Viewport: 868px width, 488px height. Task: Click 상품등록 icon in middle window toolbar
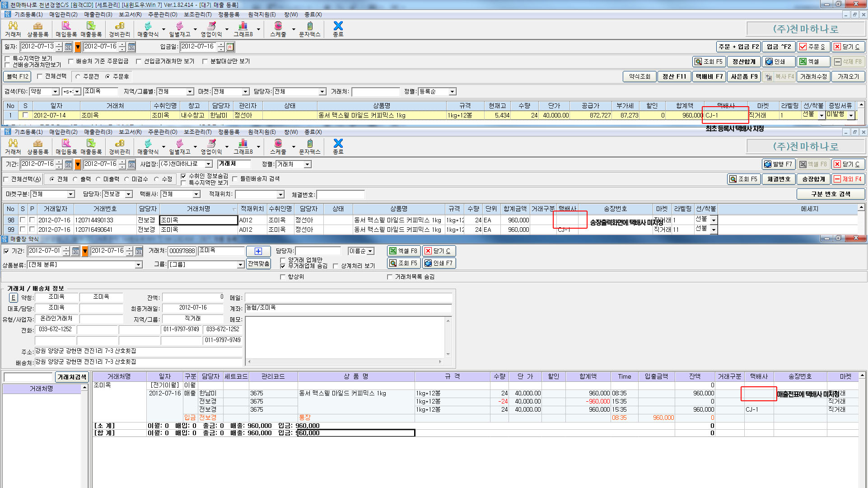point(38,146)
